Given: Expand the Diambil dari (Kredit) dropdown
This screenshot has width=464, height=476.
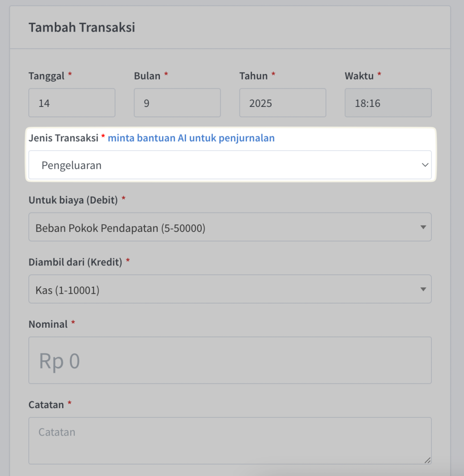Looking at the screenshot, I should (x=230, y=289).
